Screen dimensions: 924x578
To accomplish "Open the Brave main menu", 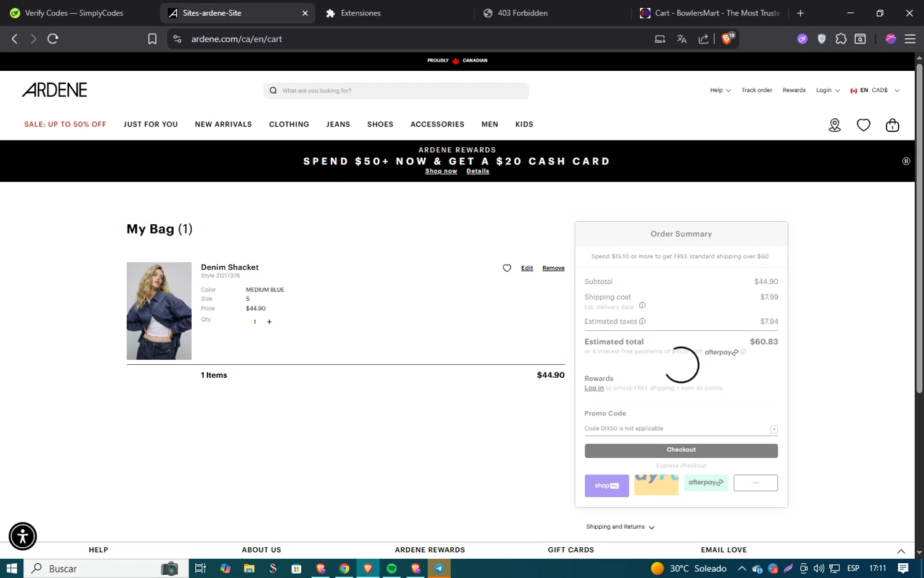I will coord(910,39).
